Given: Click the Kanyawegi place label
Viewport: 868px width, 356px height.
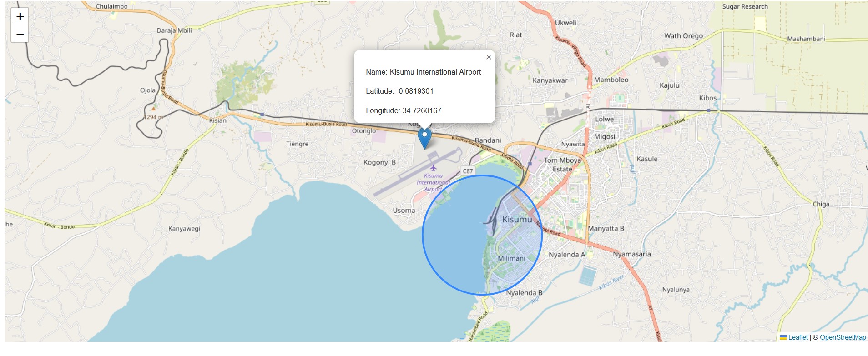Looking at the screenshot, I should pyautogui.click(x=184, y=228).
